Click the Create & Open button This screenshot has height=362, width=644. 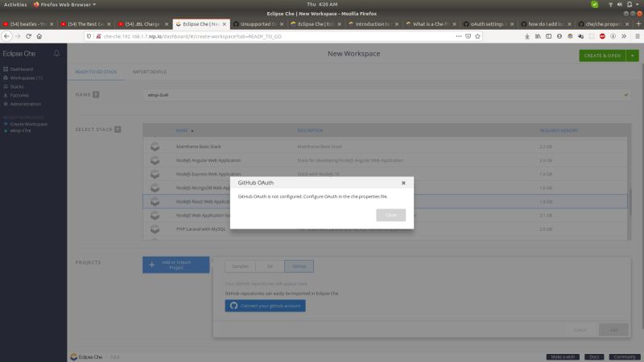pyautogui.click(x=602, y=56)
